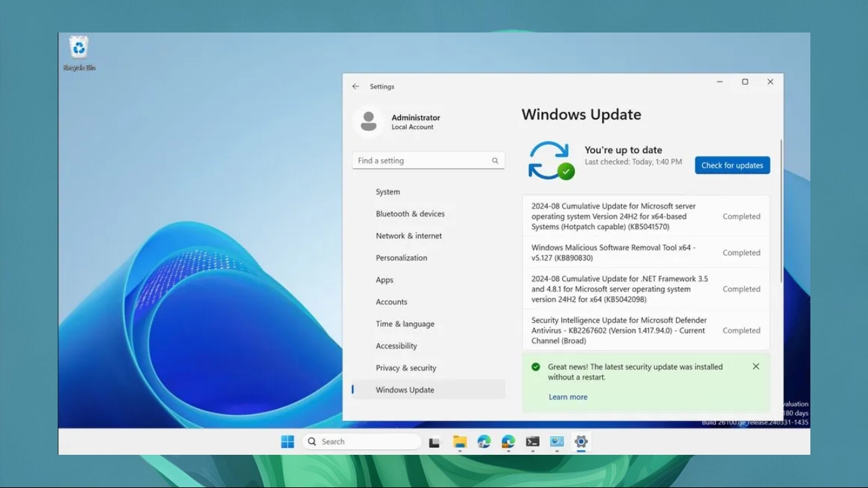Click the Check for updates button
Image resolution: width=868 pixels, height=488 pixels.
[x=732, y=165]
